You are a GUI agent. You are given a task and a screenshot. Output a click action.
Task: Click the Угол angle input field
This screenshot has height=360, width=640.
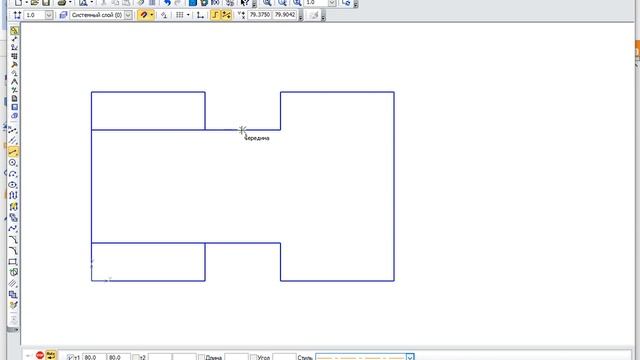(284, 357)
